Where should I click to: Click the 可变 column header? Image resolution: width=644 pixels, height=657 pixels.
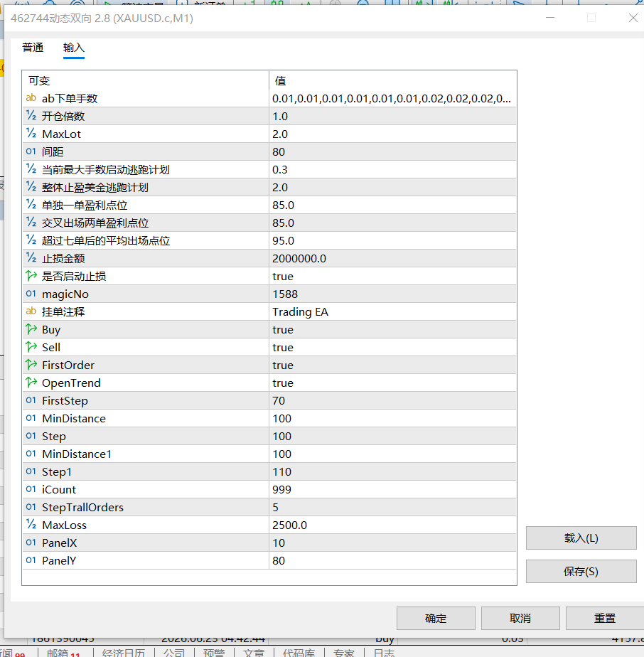tap(146, 80)
